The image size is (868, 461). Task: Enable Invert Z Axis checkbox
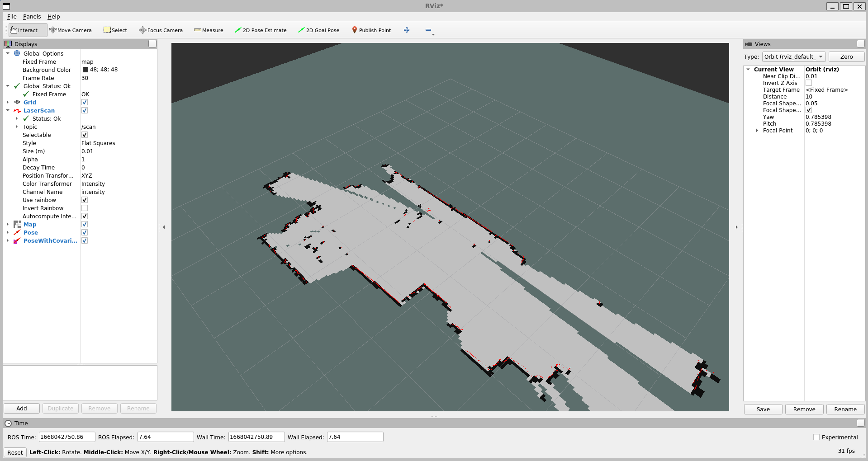pos(809,83)
